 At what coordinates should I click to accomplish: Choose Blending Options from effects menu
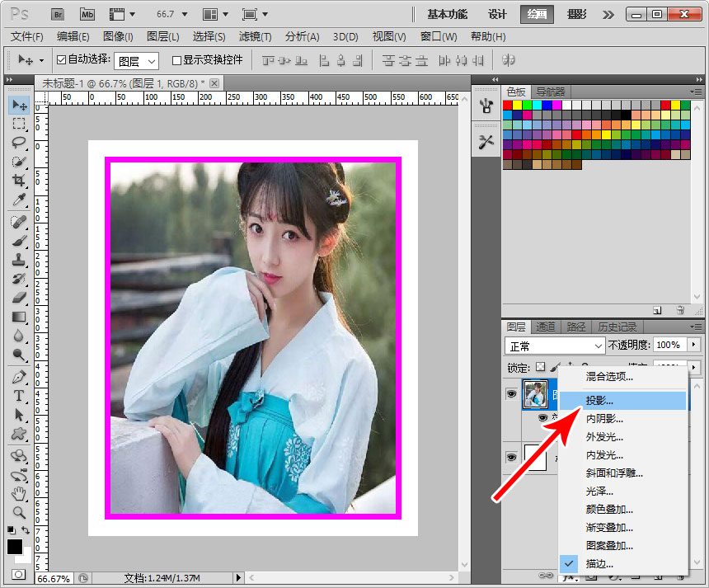tap(623, 376)
